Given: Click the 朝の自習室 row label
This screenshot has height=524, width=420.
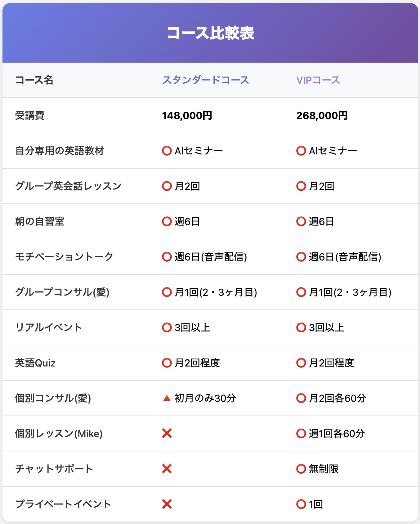Looking at the screenshot, I should [x=40, y=222].
